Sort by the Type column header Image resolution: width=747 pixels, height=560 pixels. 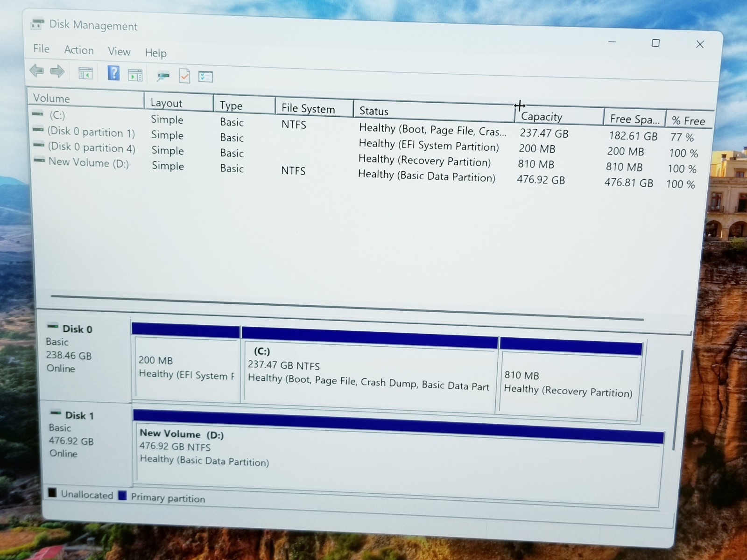click(244, 105)
